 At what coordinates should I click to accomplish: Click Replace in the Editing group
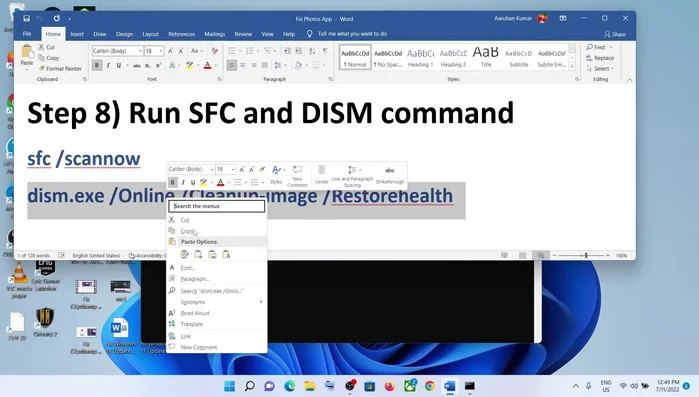[x=600, y=58]
